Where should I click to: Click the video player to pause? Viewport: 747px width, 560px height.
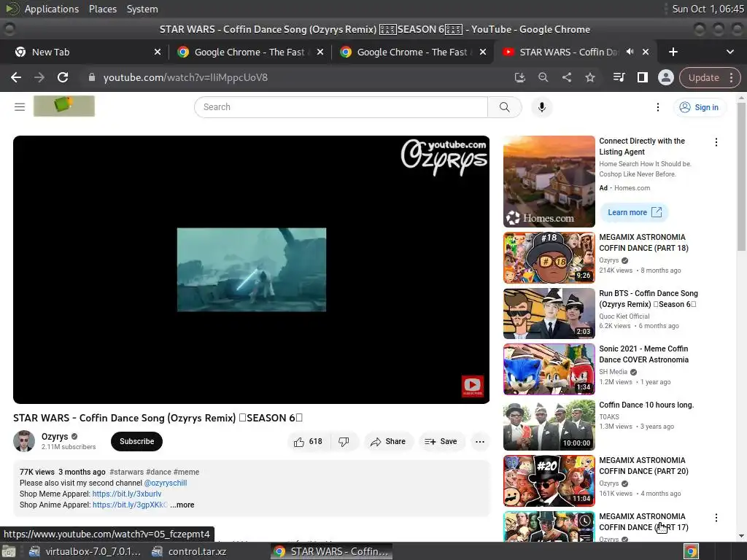(x=251, y=270)
